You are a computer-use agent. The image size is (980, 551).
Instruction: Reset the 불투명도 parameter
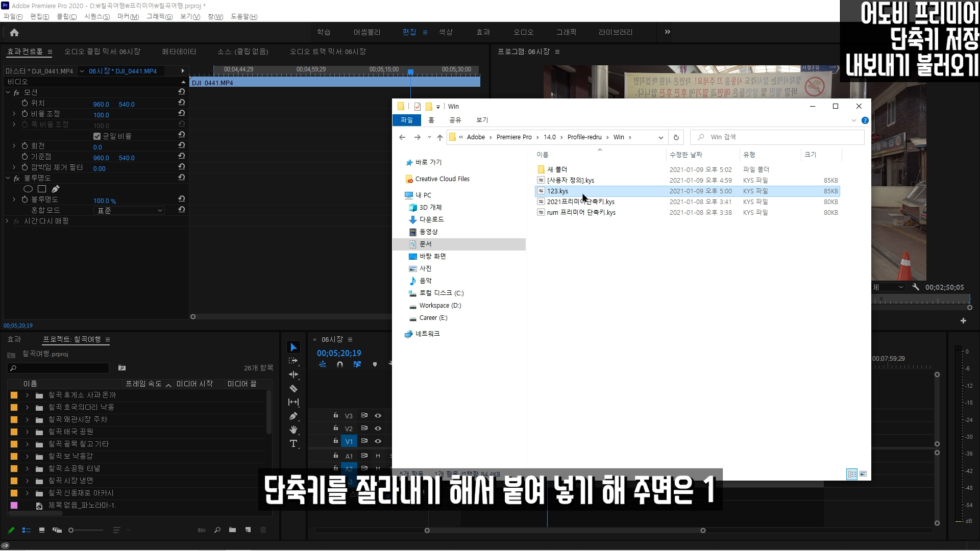(x=181, y=199)
